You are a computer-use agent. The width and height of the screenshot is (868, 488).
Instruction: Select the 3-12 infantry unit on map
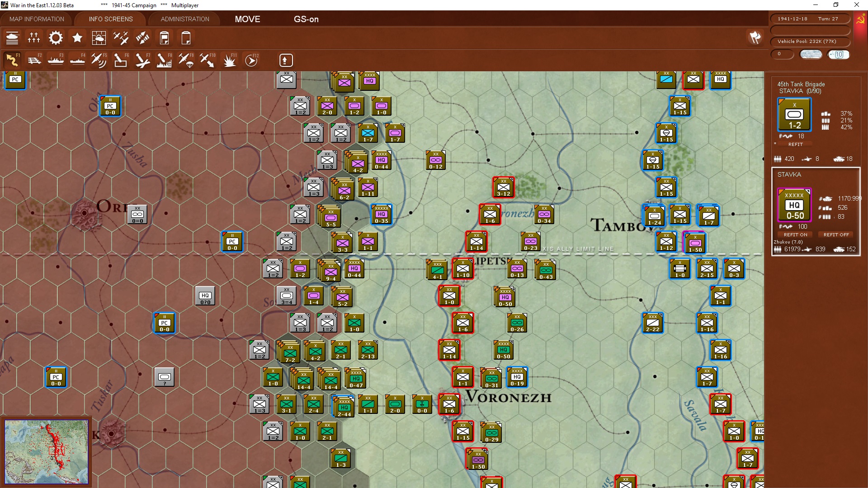[x=503, y=187]
